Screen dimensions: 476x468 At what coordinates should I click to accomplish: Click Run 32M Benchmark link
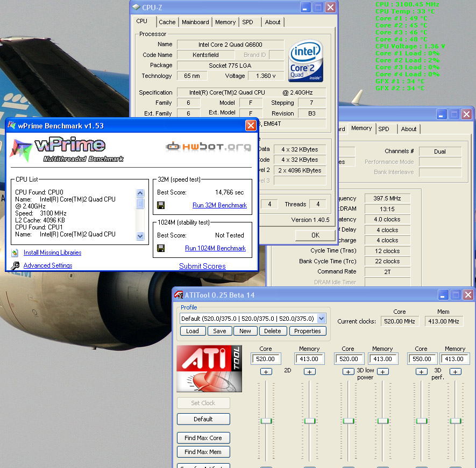219,205
